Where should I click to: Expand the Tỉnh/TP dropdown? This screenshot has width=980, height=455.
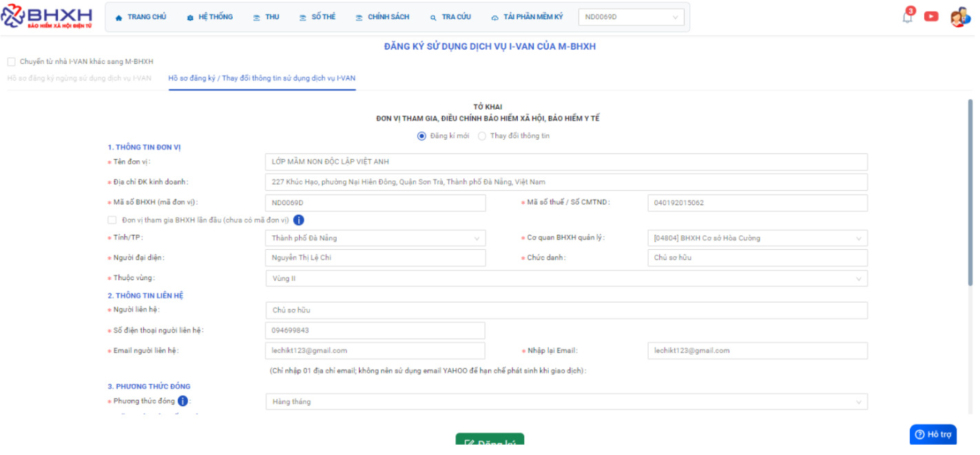tap(375, 238)
